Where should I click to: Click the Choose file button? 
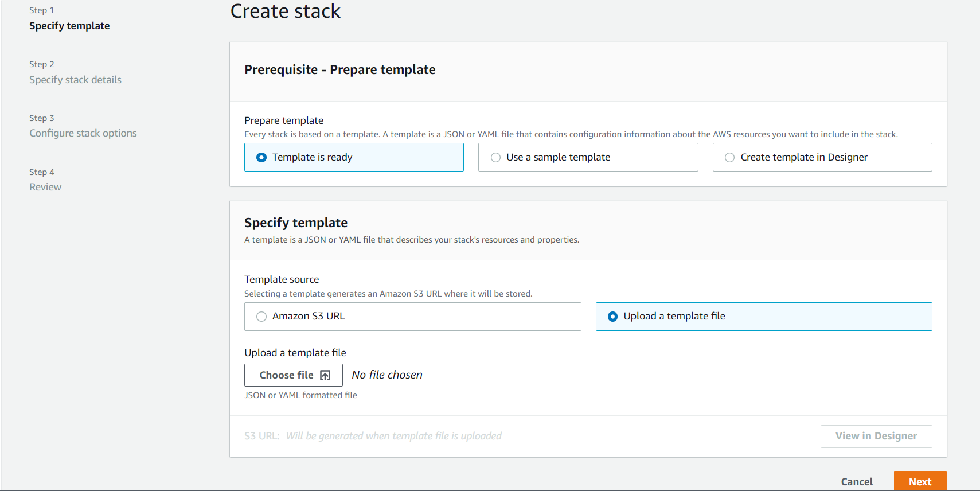(294, 375)
